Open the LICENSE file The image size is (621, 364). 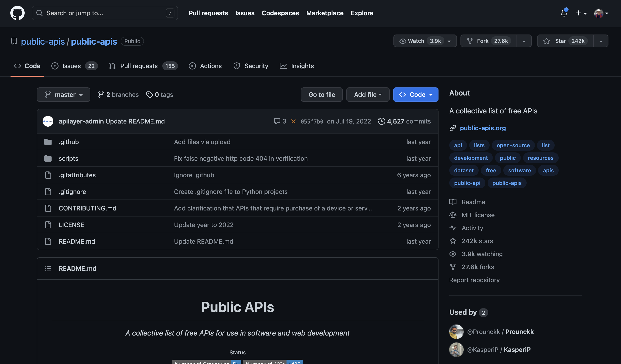(71, 225)
